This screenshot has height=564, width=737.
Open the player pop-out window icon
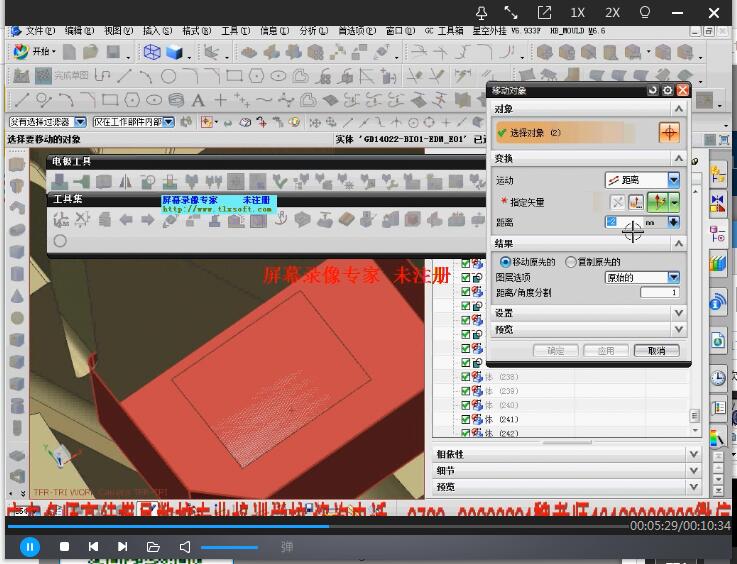[544, 13]
